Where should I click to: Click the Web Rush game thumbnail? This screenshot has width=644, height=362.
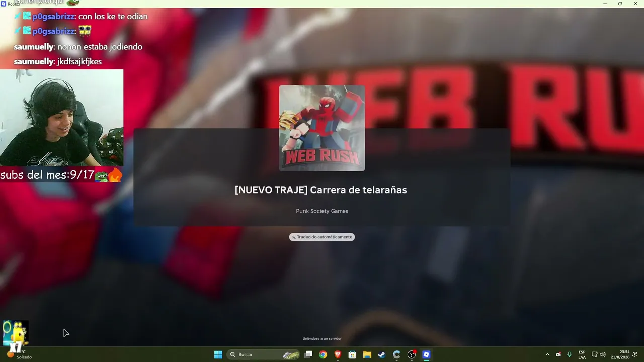click(322, 128)
